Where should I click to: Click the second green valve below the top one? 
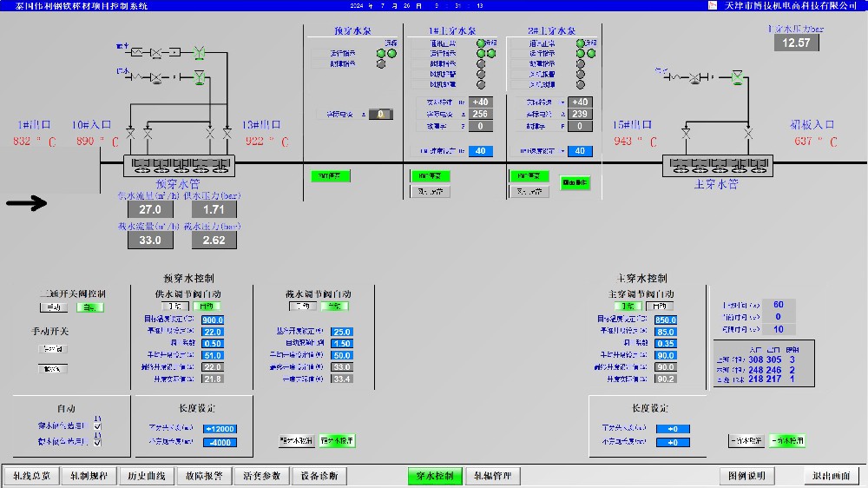click(x=199, y=79)
